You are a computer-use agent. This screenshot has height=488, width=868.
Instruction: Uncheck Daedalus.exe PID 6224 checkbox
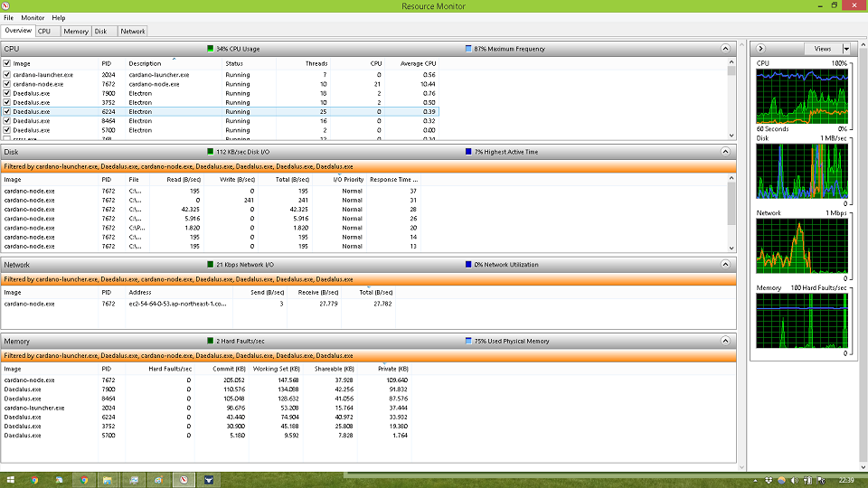(x=7, y=112)
